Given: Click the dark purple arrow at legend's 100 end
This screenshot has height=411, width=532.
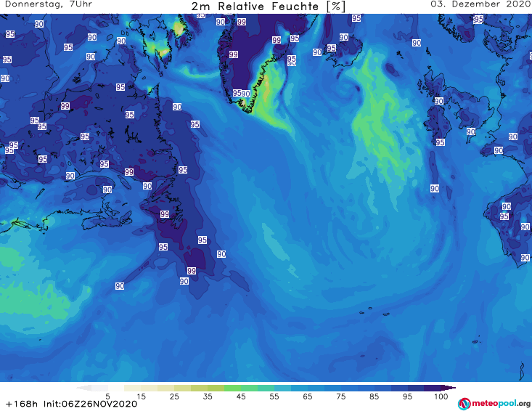Looking at the screenshot, I should pos(449,388).
